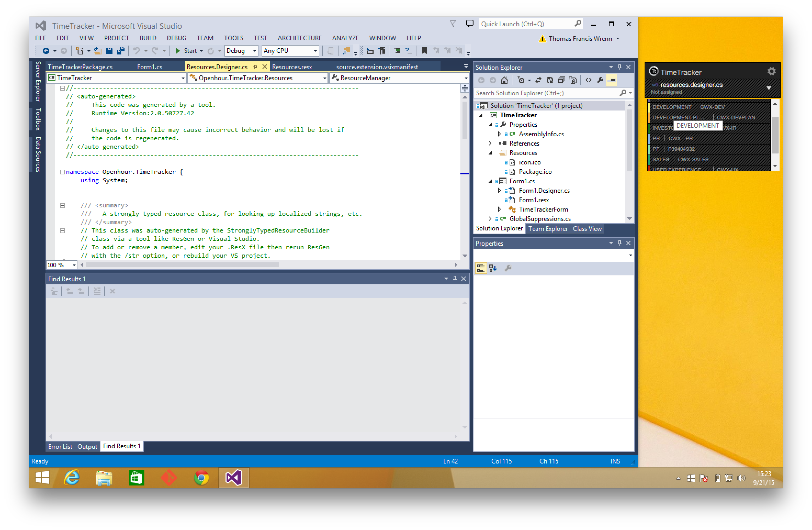812x530 pixels.
Task: Switch to the Team Explorer tab
Action: pos(548,228)
